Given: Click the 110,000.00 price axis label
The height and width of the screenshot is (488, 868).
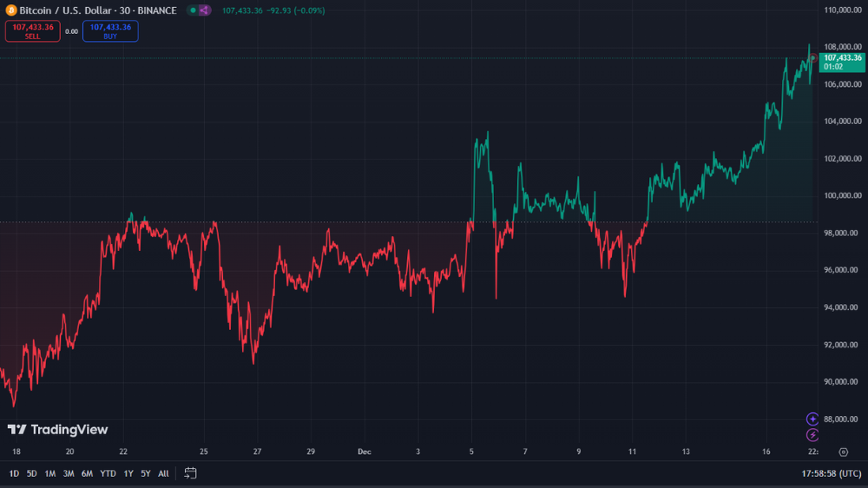Looking at the screenshot, I should pyautogui.click(x=843, y=10).
